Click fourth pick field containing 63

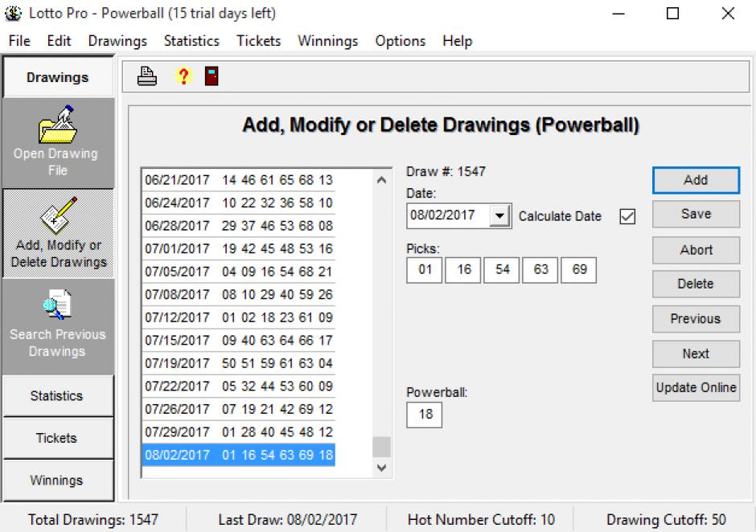point(540,269)
